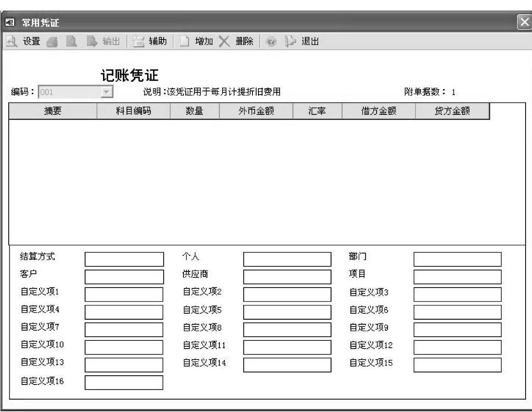Click the 删除 X icon
Screen dimensions: 532x412
pyautogui.click(x=224, y=42)
